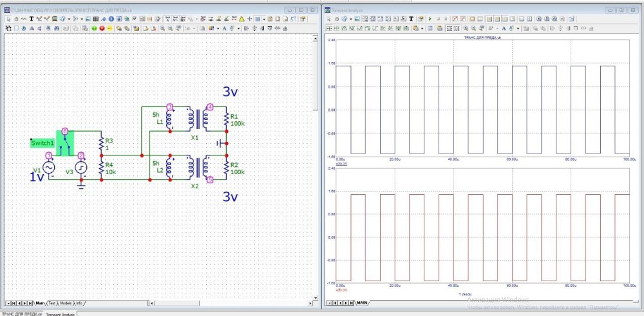Click the yellow triangle icon in schematic toolbar
The height and width of the screenshot is (316, 644).
(x=241, y=19)
